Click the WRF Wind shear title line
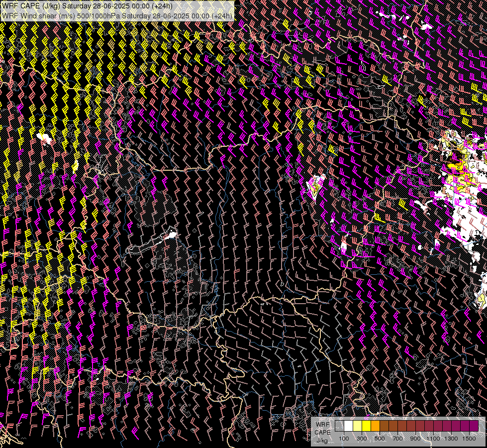Image resolution: width=487 pixels, height=448 pixels. (x=117, y=16)
